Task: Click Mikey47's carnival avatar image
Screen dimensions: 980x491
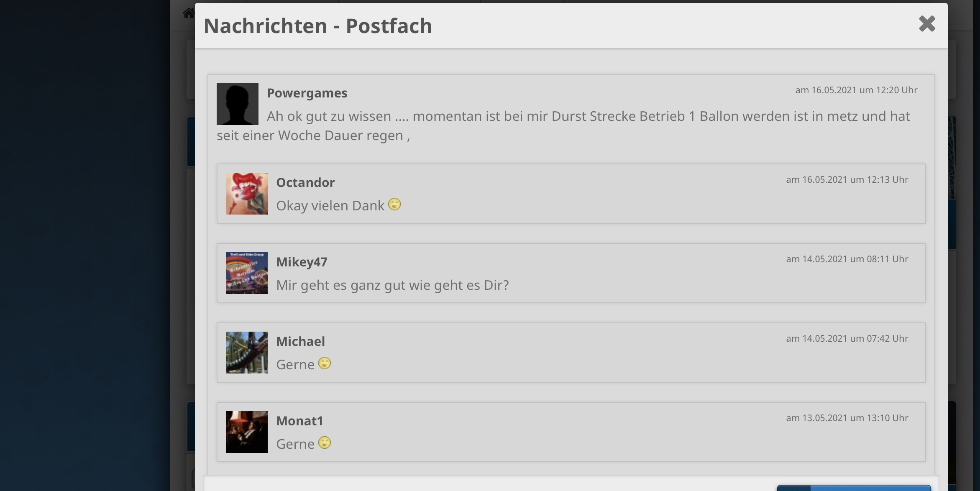Action: pyautogui.click(x=247, y=273)
